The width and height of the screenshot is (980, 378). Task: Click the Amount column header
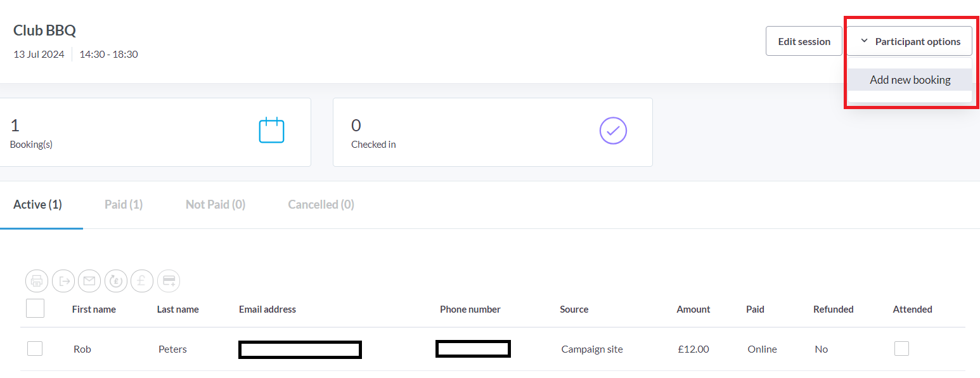click(693, 310)
